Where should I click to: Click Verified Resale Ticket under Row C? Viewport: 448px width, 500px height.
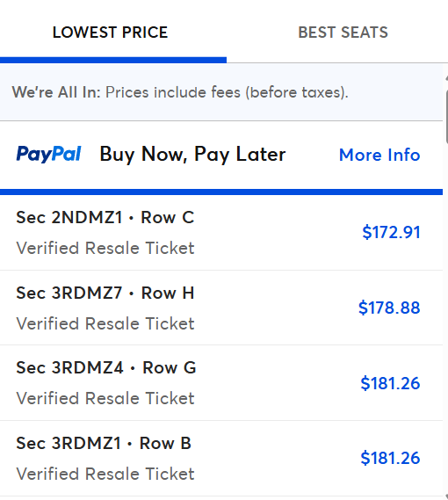105,248
